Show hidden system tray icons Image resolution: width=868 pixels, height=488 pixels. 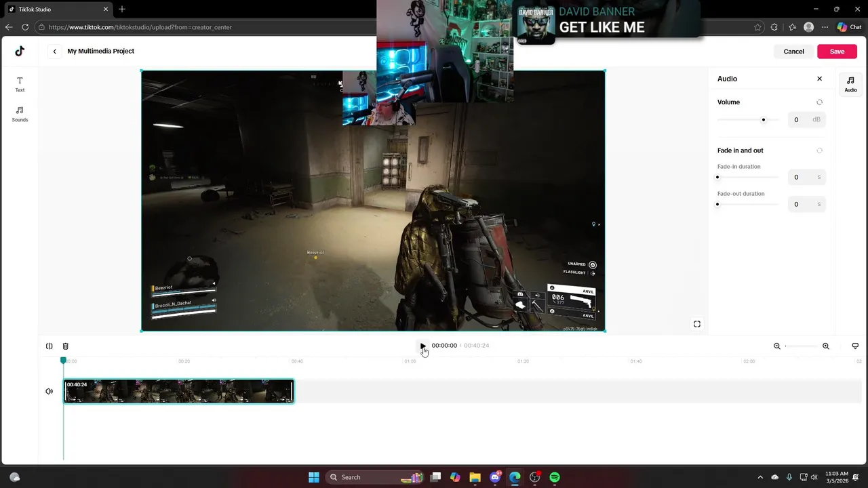point(760,477)
